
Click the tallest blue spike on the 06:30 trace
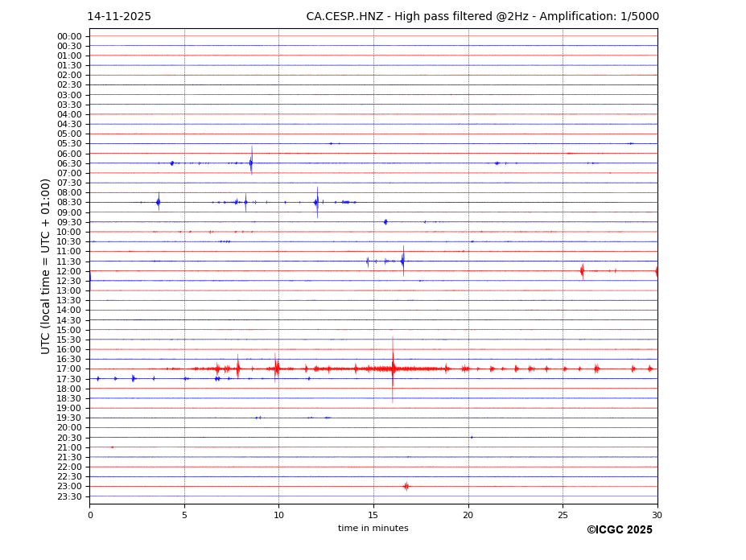point(251,163)
